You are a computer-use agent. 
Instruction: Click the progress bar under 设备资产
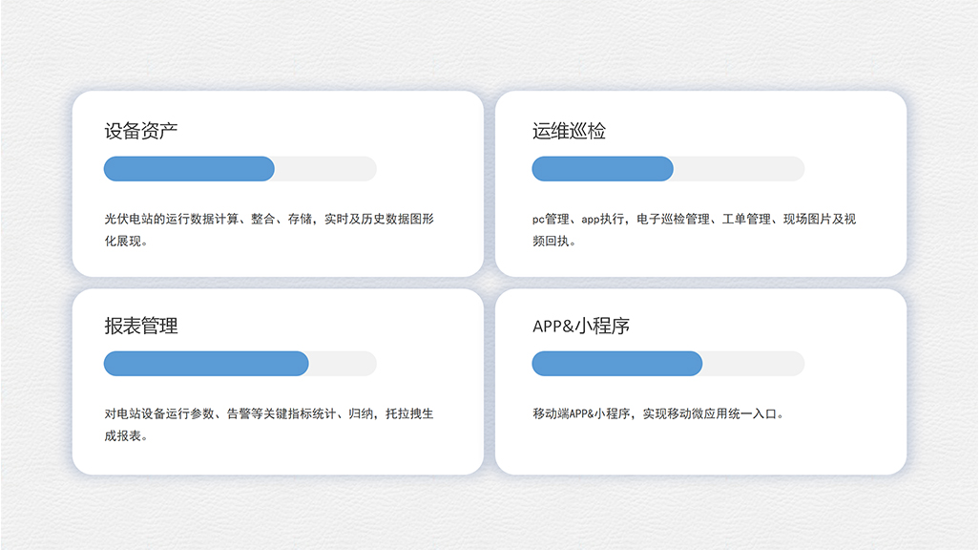(240, 169)
